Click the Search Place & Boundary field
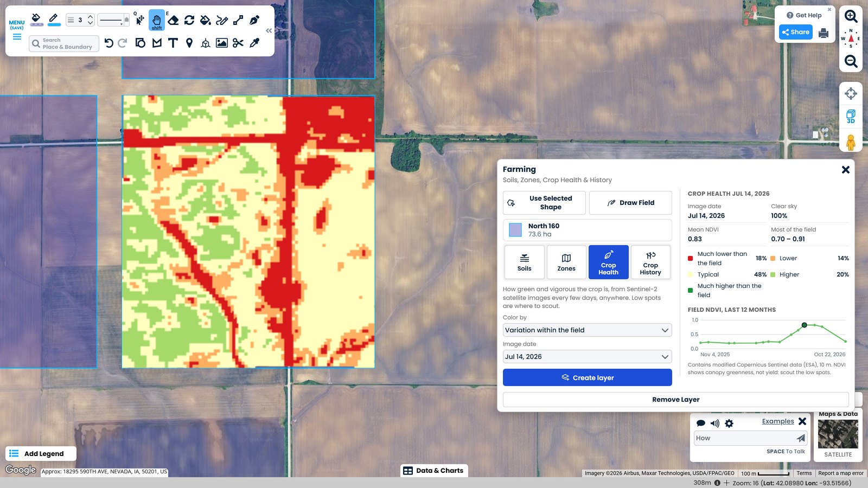Image resolution: width=868 pixels, height=488 pixels. (64, 43)
